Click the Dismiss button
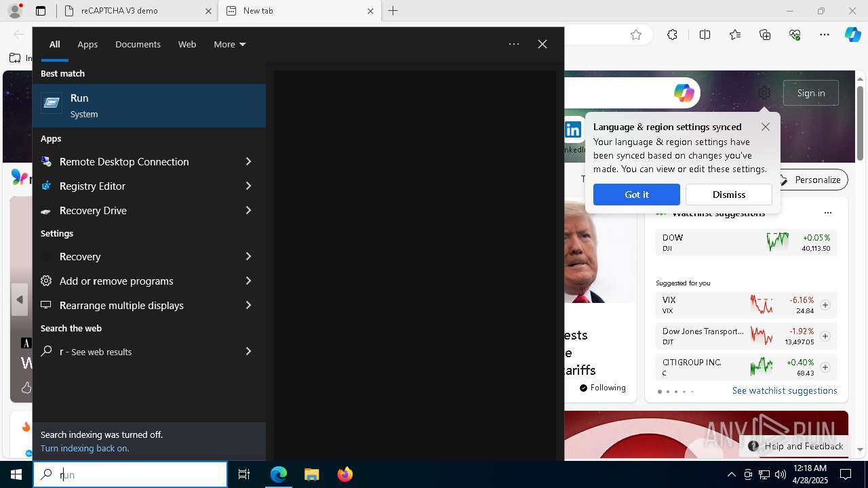This screenshot has height=488, width=868. click(729, 195)
